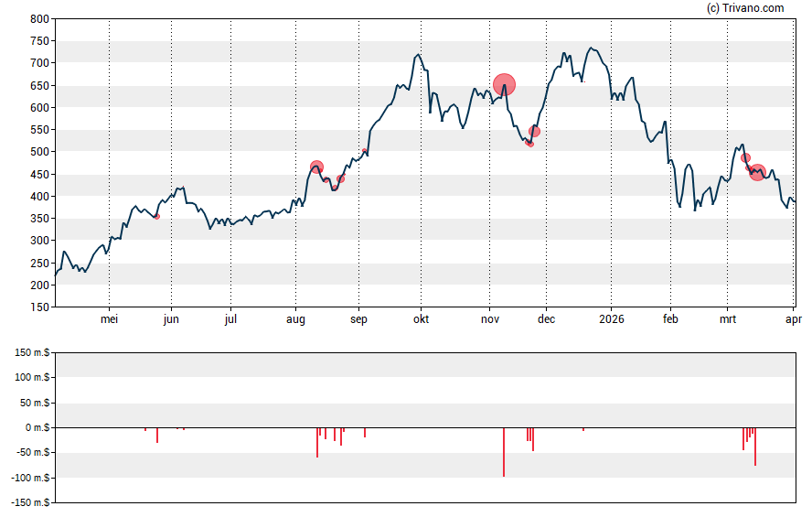Click the 'mrt' month axis label
812x517 pixels.
pos(728,319)
